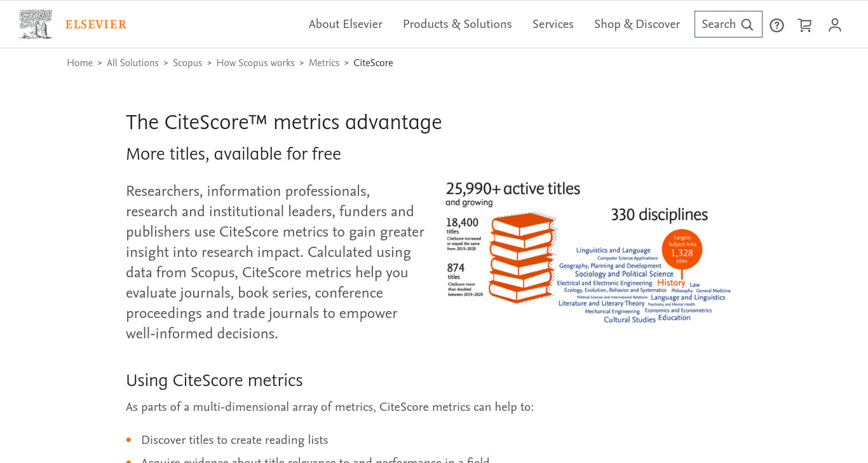
Task: Expand the Services menu
Action: click(553, 24)
